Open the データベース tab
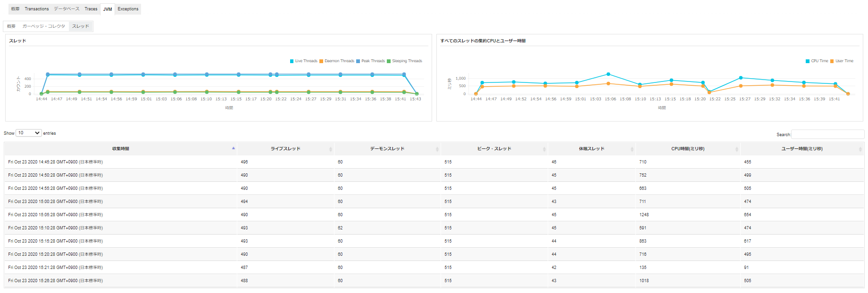The height and width of the screenshot is (293, 868). tap(67, 9)
